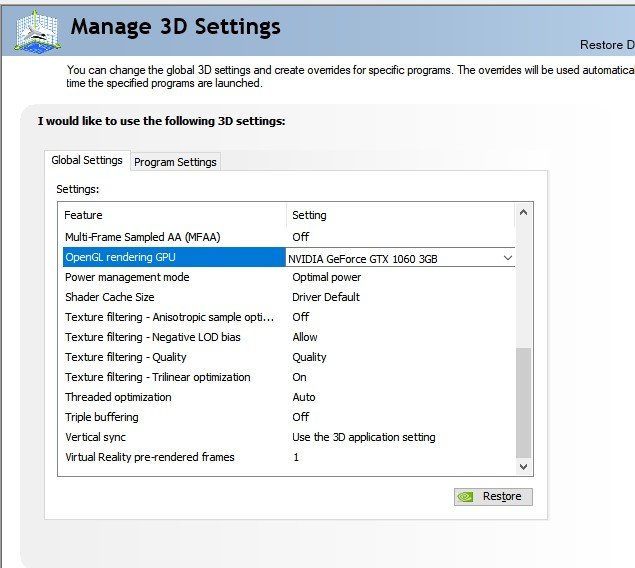The width and height of the screenshot is (635, 568).
Task: Click the Feature column header
Action: coord(174,215)
